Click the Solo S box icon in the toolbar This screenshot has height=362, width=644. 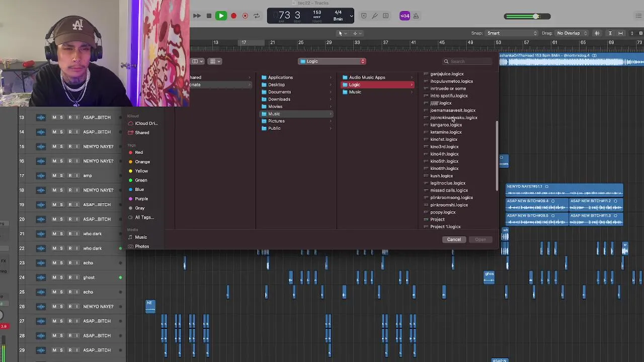tap(386, 16)
